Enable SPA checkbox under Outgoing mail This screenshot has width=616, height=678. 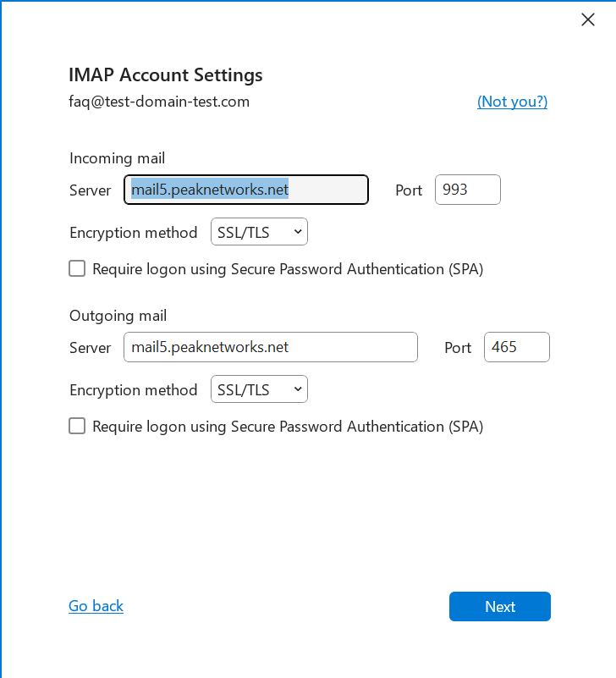tap(77, 427)
